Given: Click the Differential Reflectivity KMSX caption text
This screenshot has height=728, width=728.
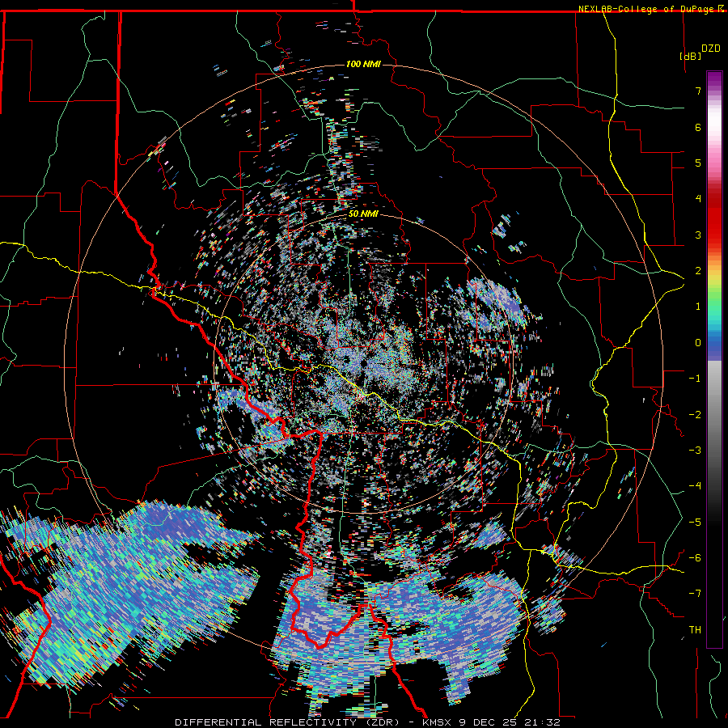Looking at the screenshot, I should pos(367,722).
